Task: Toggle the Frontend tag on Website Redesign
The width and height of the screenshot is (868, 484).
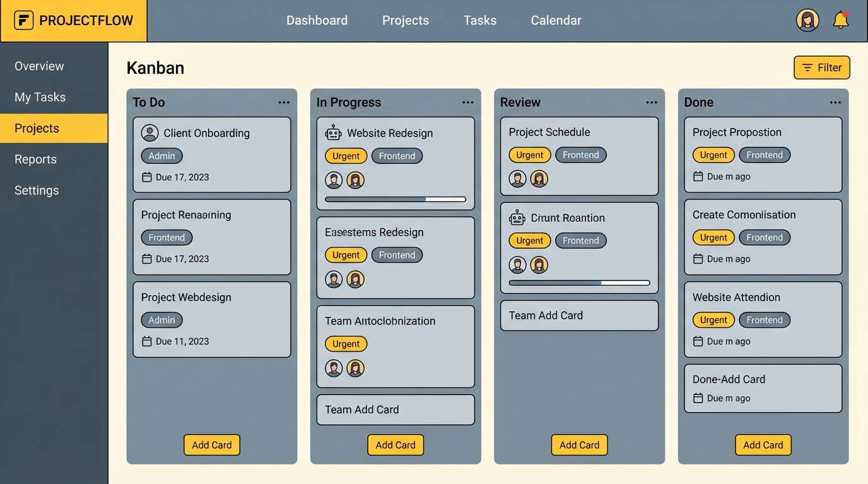Action: (x=397, y=156)
